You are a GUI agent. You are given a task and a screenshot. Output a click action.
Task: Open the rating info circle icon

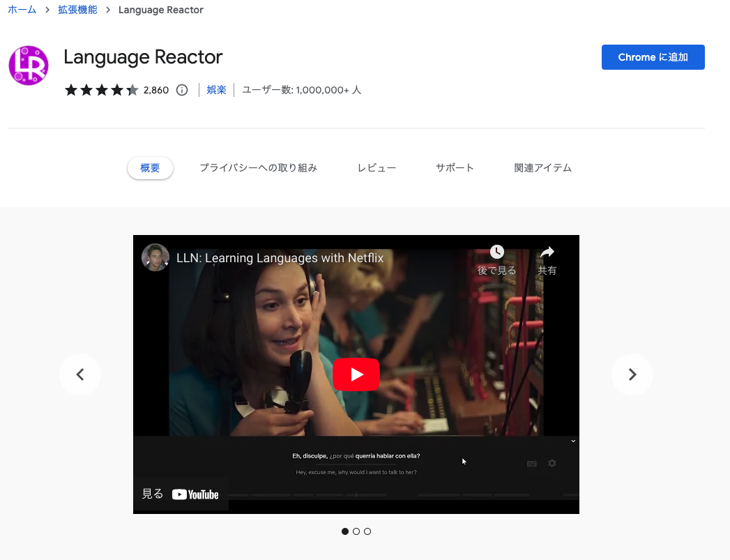(182, 90)
